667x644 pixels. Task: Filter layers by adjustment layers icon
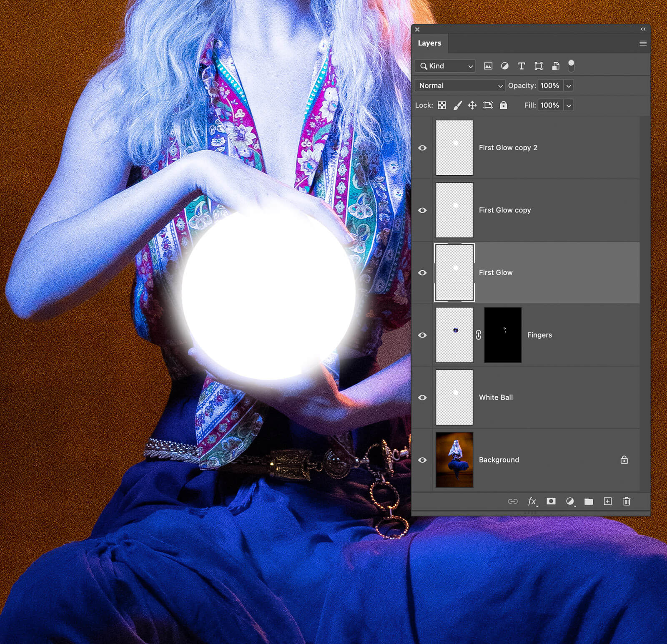click(x=504, y=66)
